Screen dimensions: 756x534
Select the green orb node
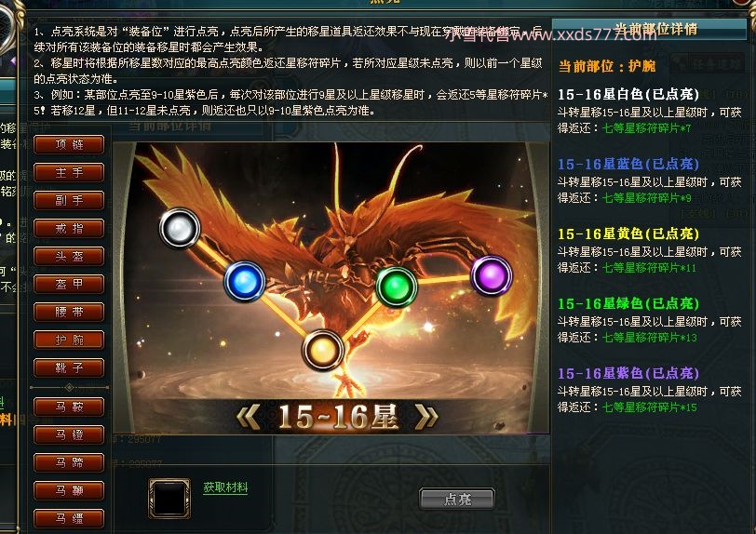[x=397, y=287]
